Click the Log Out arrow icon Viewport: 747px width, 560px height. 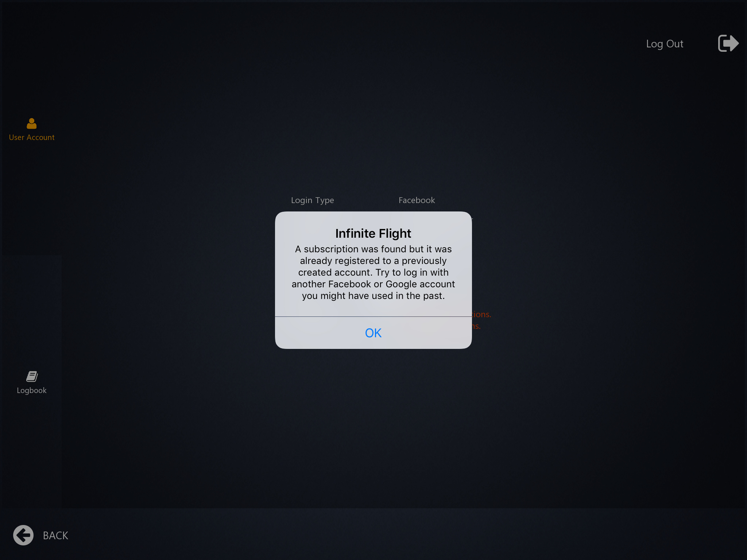728,43
